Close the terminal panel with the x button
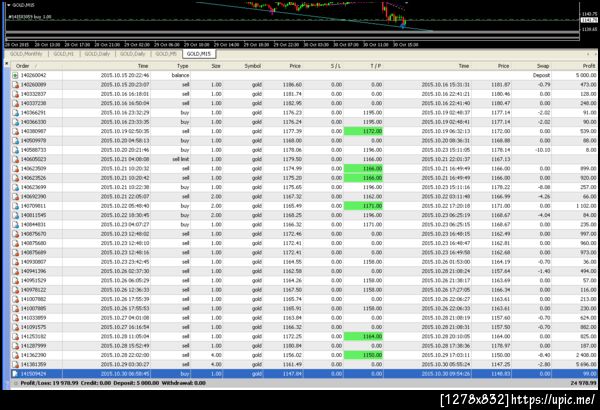The height and width of the screenshot is (410, 600). (7, 64)
